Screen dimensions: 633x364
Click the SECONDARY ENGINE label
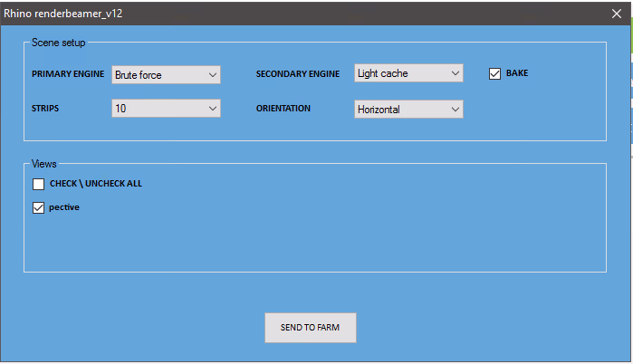[298, 74]
